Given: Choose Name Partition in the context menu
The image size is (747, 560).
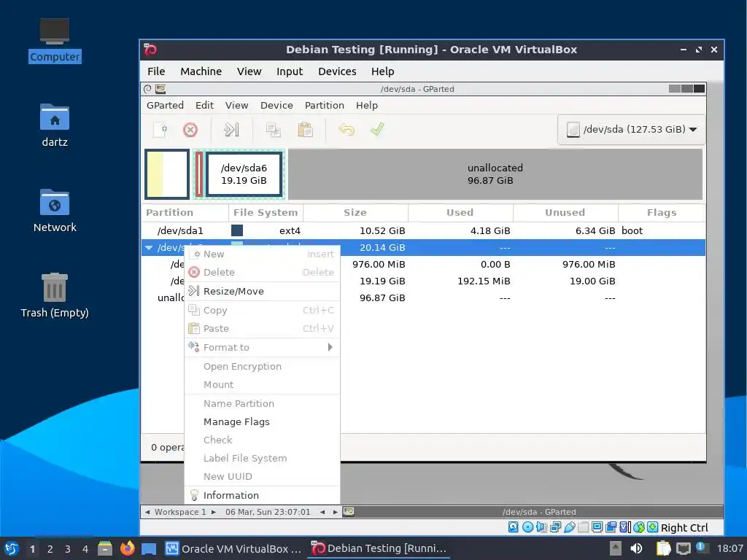Looking at the screenshot, I should (262, 404).
